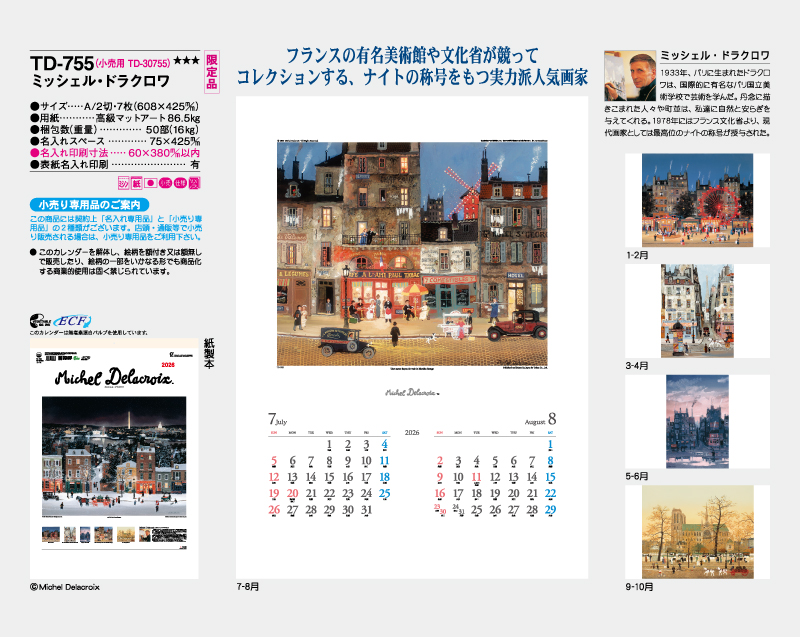The width and height of the screenshot is (800, 637).
Task: Click the Michel Delacroix signature on cover
Action: pos(114,377)
